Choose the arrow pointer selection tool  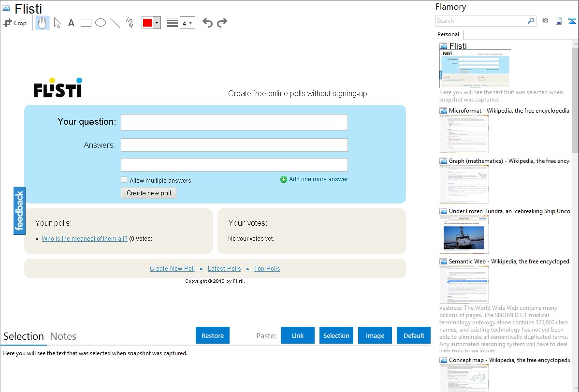(x=57, y=23)
